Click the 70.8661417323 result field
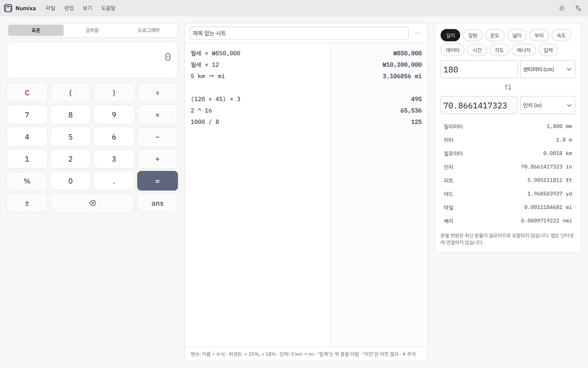The width and height of the screenshot is (588, 368). [x=479, y=105]
